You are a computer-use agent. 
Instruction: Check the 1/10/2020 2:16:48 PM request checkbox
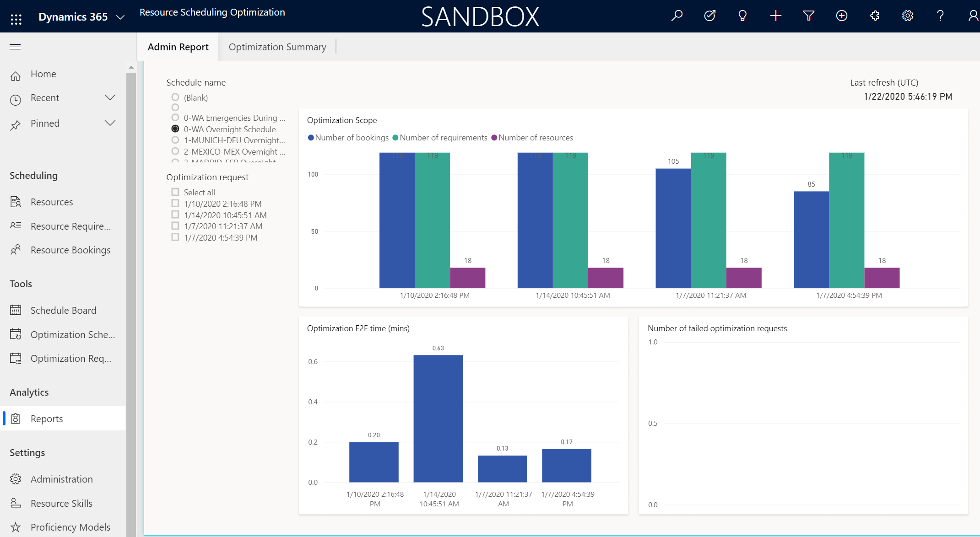175,204
